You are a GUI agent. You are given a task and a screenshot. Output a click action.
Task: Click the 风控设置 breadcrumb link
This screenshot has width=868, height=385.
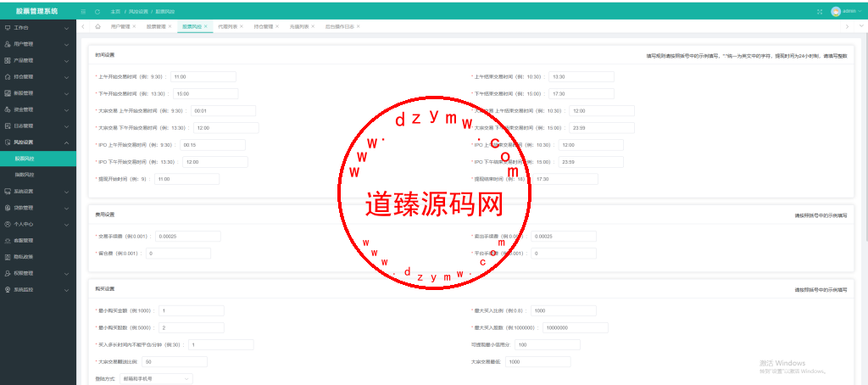(x=138, y=12)
